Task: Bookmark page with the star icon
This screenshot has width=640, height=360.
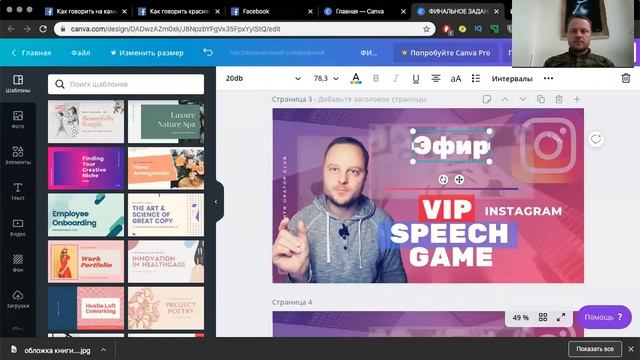Action: 427,29
